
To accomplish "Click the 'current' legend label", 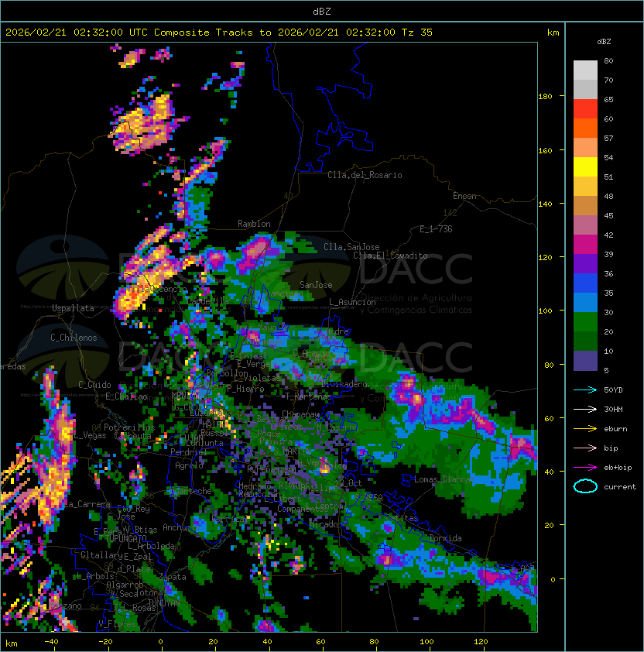I will (x=620, y=487).
